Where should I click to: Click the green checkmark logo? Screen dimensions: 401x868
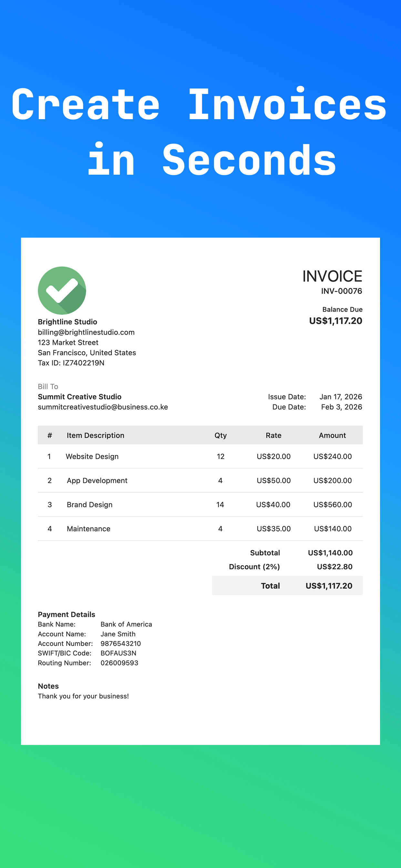pyautogui.click(x=62, y=290)
